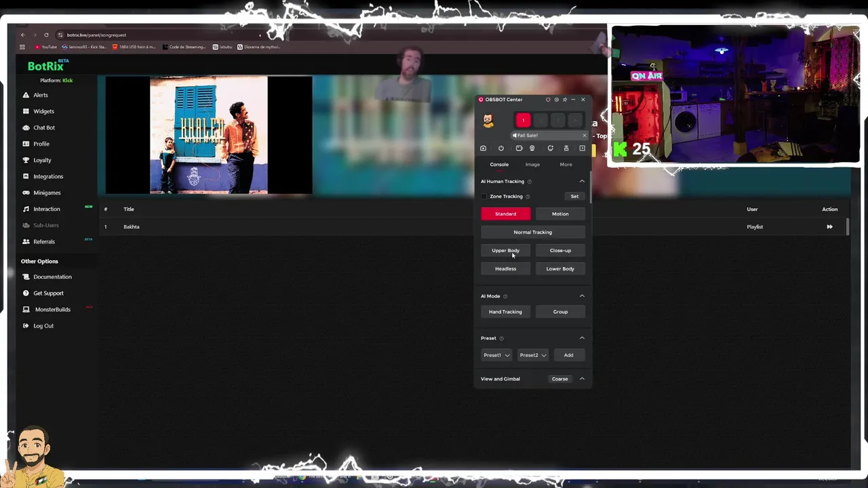
Task: Reload the browser page
Action: (46, 35)
